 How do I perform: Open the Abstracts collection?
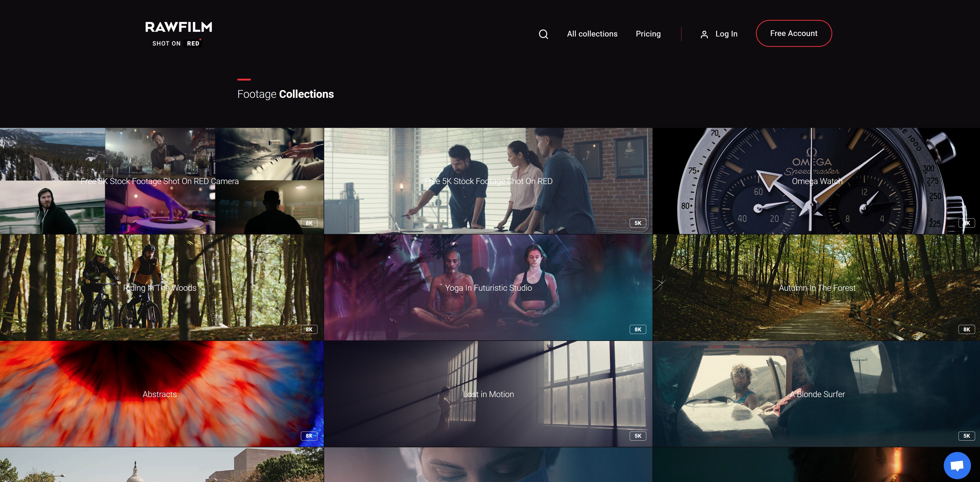[160, 394]
